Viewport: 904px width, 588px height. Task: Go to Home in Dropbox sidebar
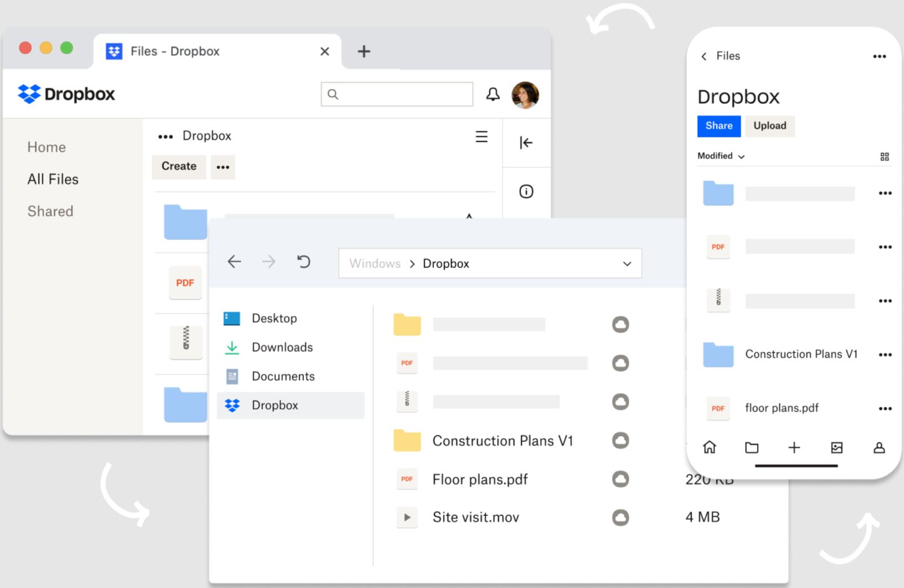pos(47,147)
